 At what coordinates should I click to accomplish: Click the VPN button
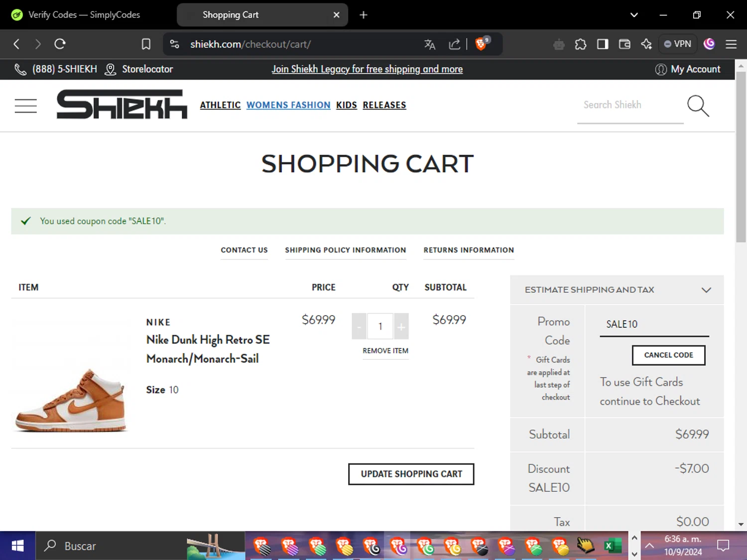pos(678,44)
